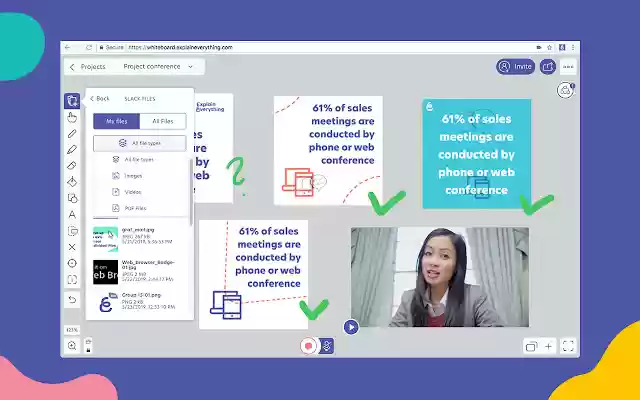Open the share/export icon next to Invite

coord(548,67)
